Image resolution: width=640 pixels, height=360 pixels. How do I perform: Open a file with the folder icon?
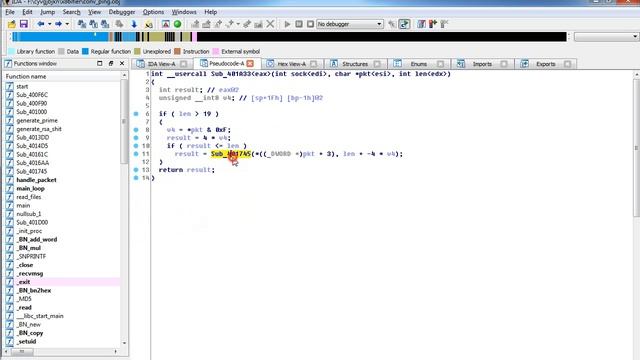pyautogui.click(x=11, y=24)
